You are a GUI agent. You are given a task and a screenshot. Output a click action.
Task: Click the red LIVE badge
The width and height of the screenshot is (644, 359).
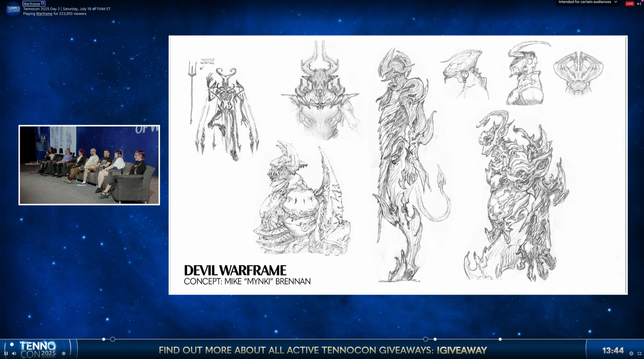point(630,4)
